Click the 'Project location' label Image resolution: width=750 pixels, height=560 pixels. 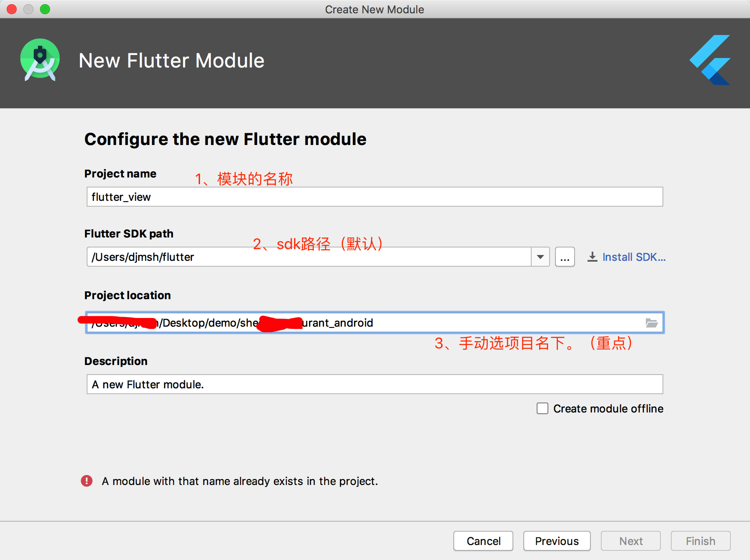coord(127,295)
